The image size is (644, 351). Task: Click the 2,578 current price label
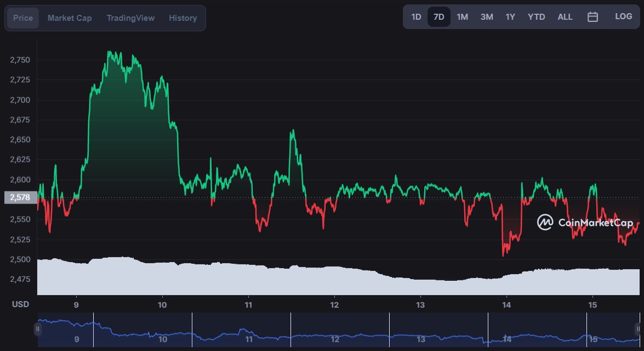coord(20,197)
